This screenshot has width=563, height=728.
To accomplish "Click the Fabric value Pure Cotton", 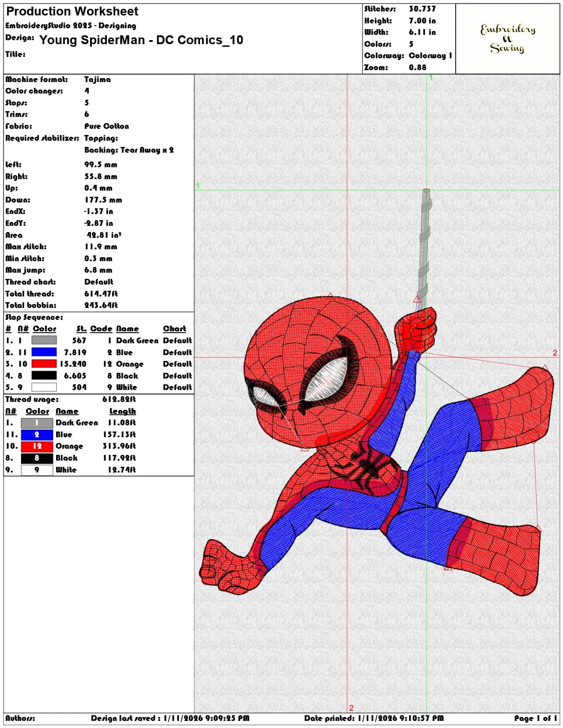I will 107,126.
